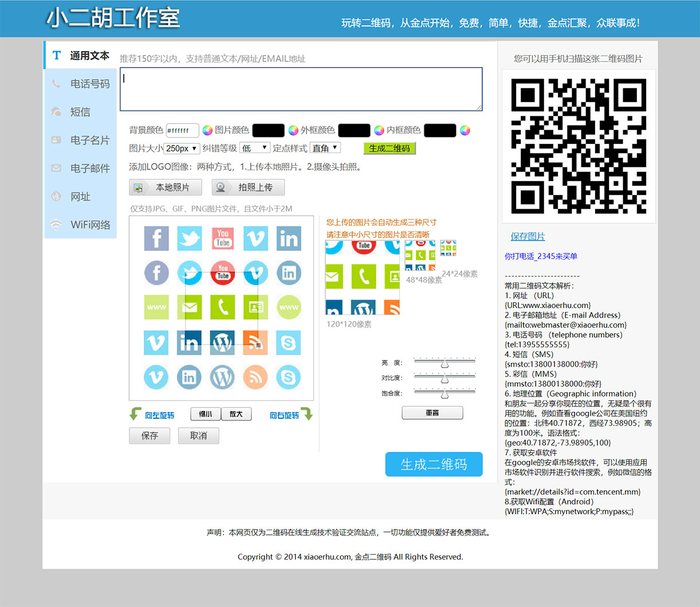Viewport: 700px width, 607px height.
Task: Click the camera icon on 拍照上传
Action: pyautogui.click(x=221, y=187)
